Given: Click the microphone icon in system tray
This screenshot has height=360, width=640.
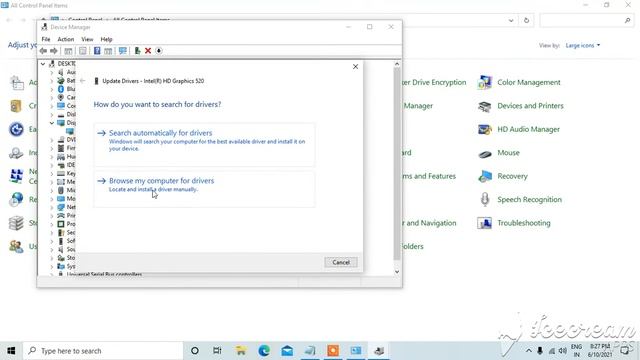Looking at the screenshot, I should 540,351.
